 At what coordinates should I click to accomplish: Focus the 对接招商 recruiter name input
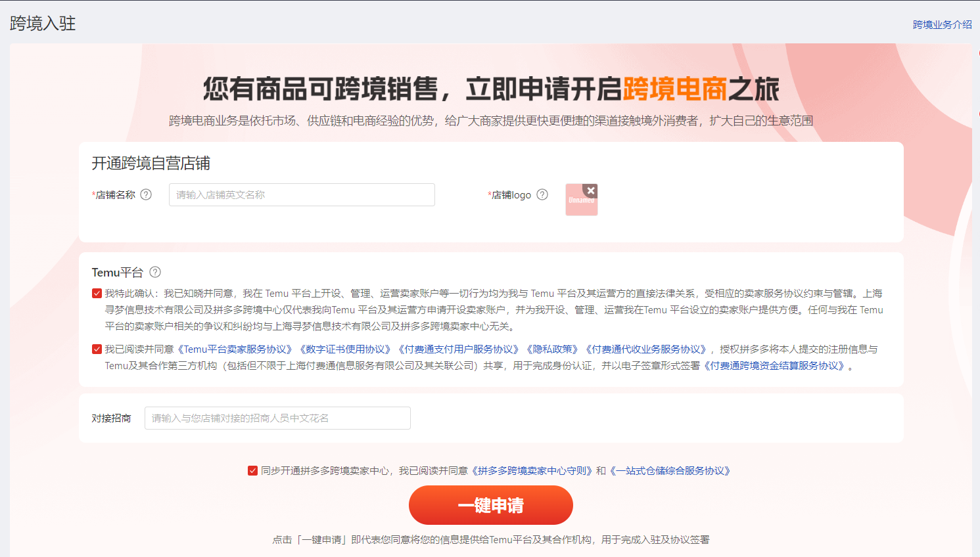tap(277, 418)
